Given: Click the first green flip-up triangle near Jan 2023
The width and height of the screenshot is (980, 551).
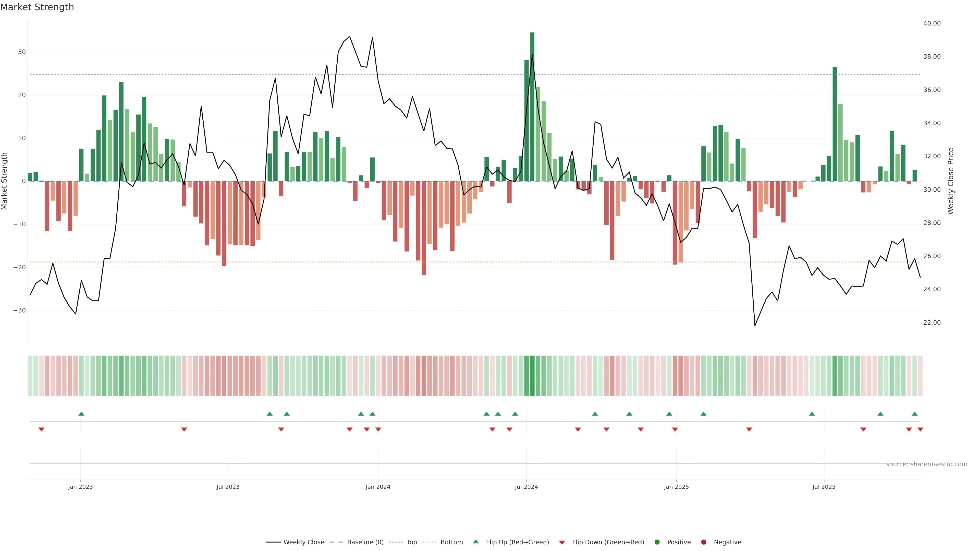Looking at the screenshot, I should click(81, 414).
